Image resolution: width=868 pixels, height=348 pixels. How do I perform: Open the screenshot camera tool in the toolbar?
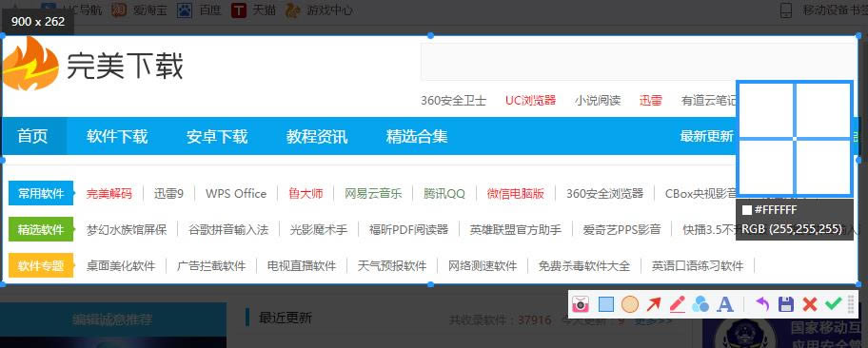click(580, 303)
